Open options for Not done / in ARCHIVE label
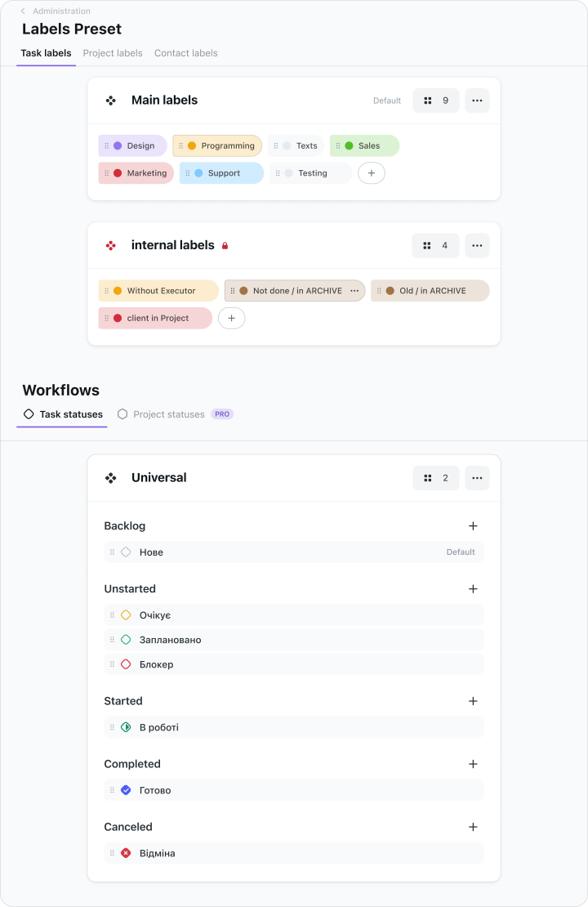The width and height of the screenshot is (588, 907). pos(354,291)
